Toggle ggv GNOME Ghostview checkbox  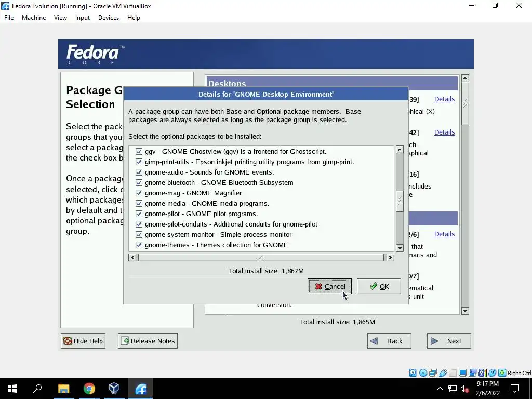pyautogui.click(x=139, y=151)
